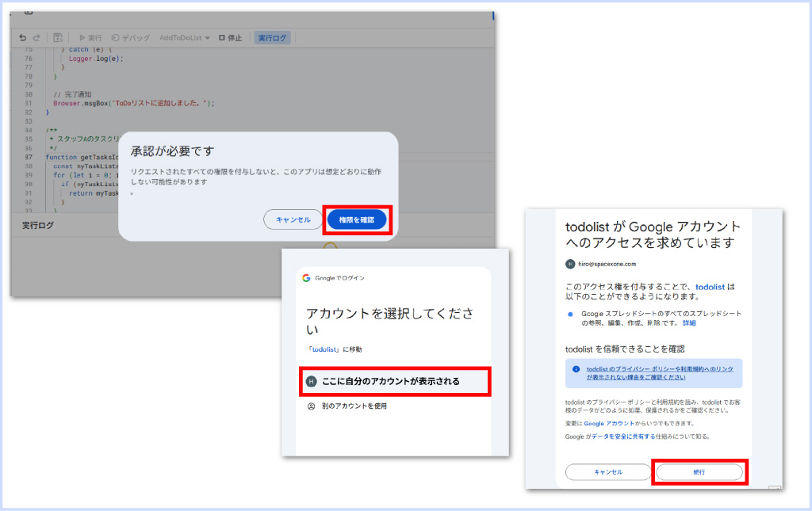Screen dimensions: 812x511
Task: Click 権限を確認 to review permissions
Action: pyautogui.click(x=356, y=219)
